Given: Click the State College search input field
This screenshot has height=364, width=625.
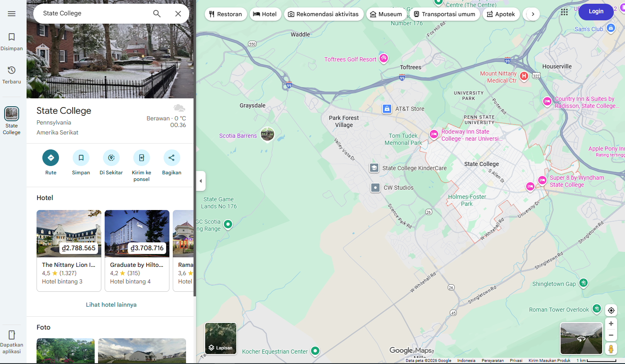Looking at the screenshot, I should [93, 13].
